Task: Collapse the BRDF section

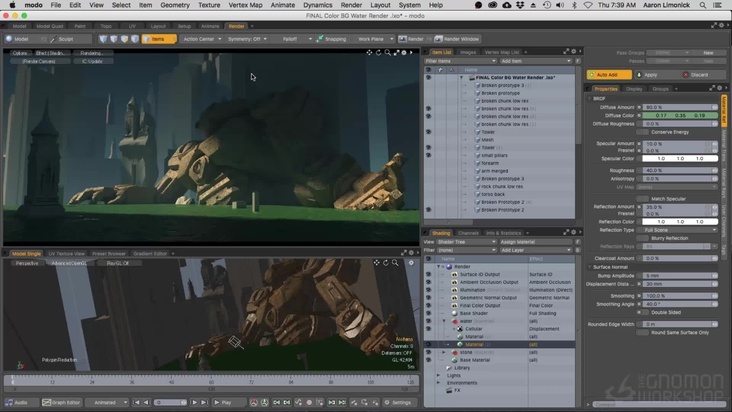Action: tap(589, 99)
